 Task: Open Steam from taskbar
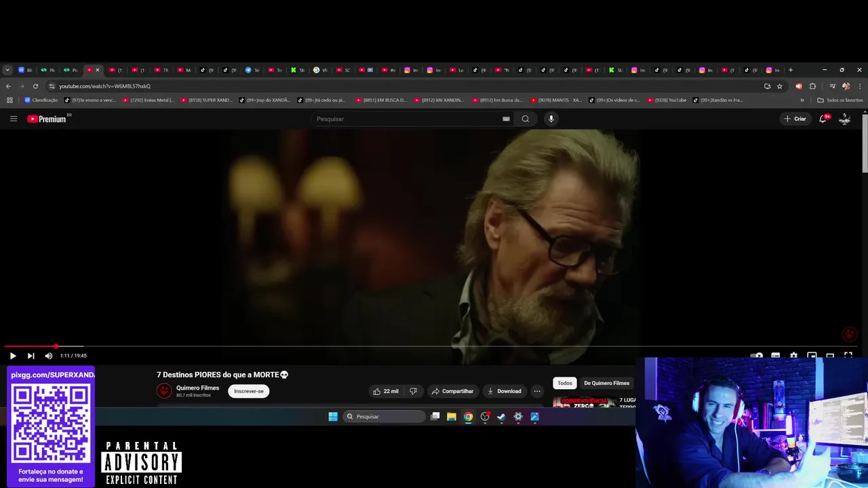(x=501, y=417)
